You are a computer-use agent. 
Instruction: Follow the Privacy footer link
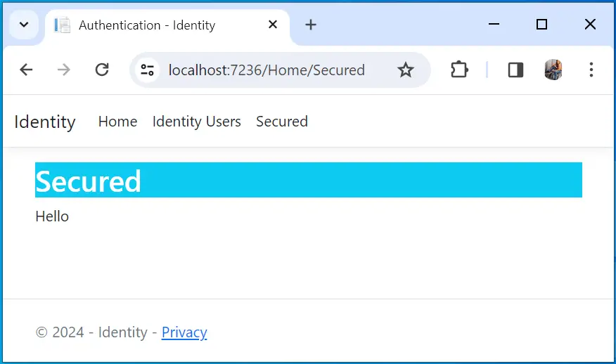pyautogui.click(x=184, y=332)
